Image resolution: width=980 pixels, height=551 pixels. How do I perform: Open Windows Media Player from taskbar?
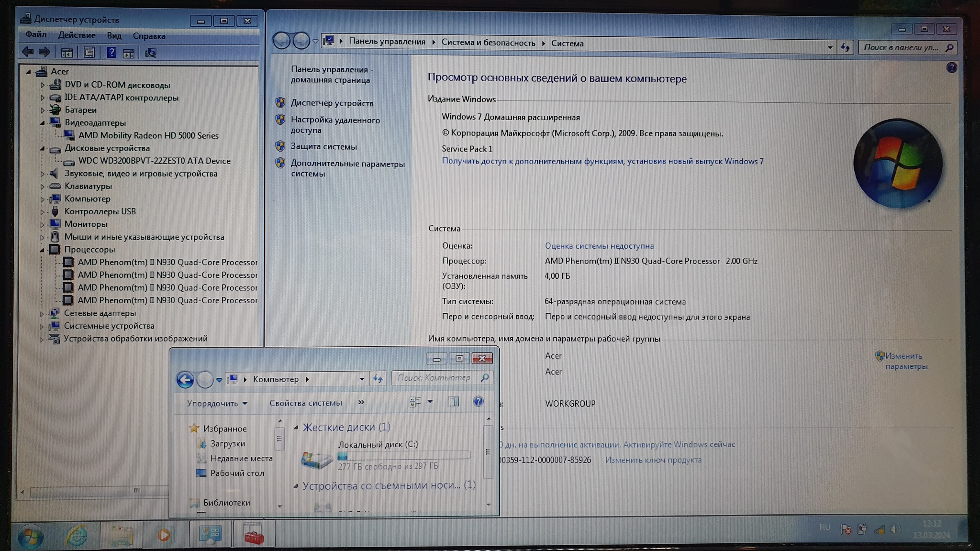pyautogui.click(x=164, y=535)
